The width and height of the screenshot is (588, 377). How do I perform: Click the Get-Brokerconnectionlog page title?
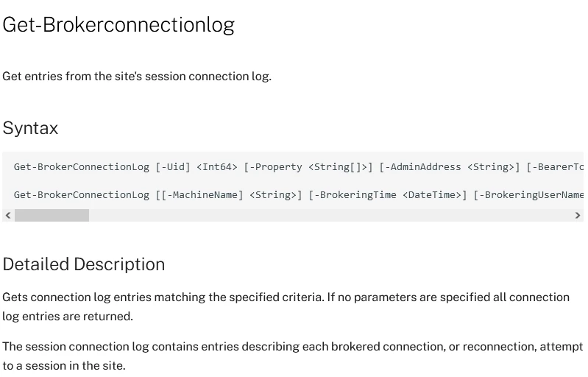point(118,24)
